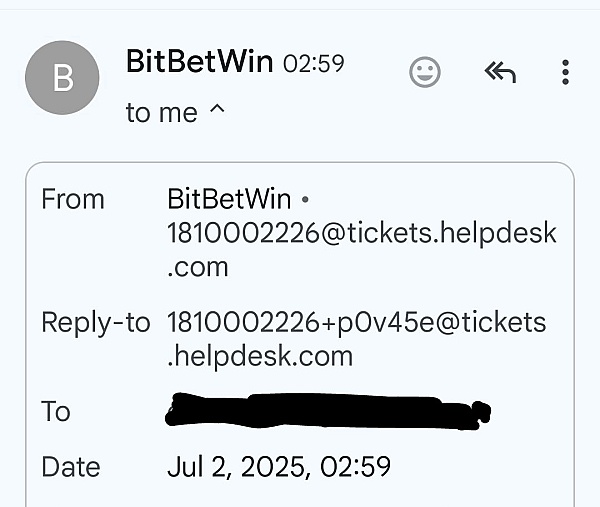
Task: Click the 'From' field label
Action: tap(73, 199)
